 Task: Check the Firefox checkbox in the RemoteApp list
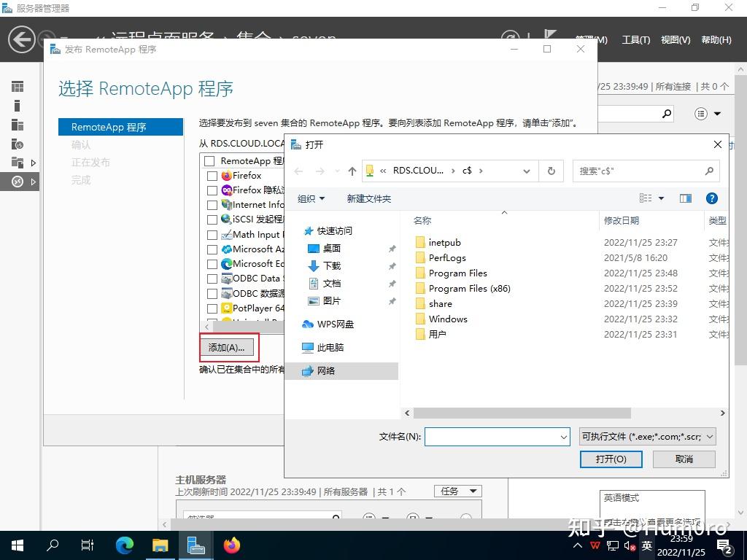click(212, 176)
